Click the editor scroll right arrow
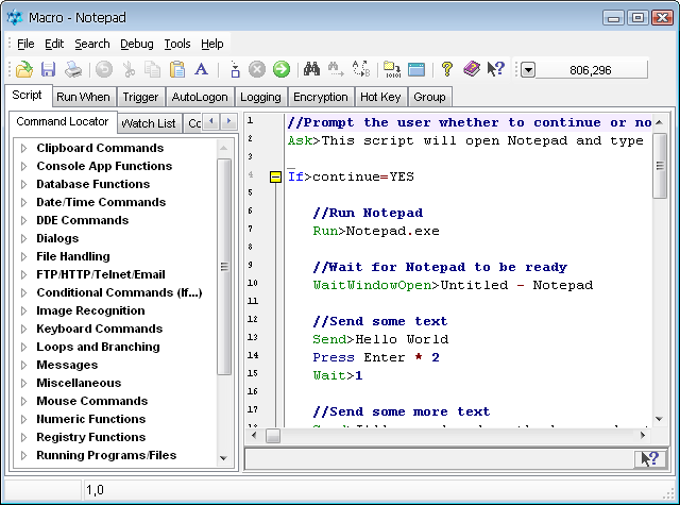The image size is (680, 505). click(643, 436)
